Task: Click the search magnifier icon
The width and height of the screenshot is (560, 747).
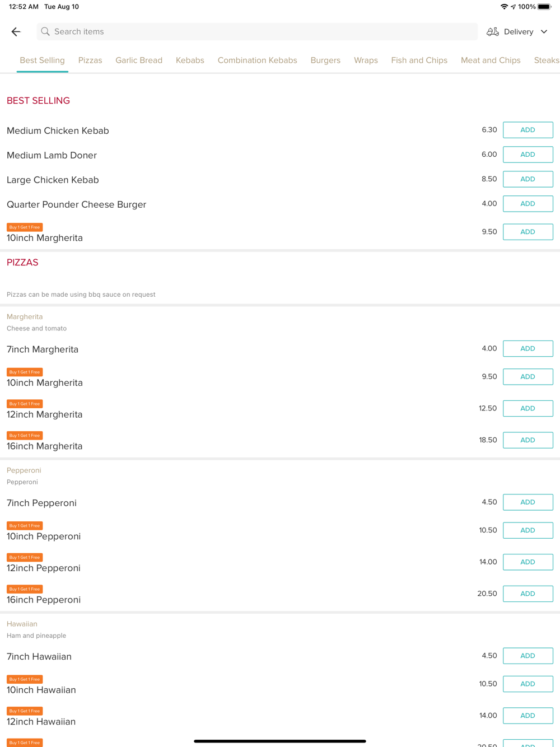Action: [45, 32]
